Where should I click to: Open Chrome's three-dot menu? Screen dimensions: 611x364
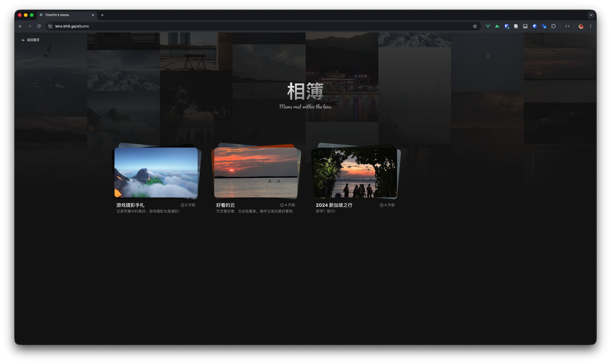[591, 26]
